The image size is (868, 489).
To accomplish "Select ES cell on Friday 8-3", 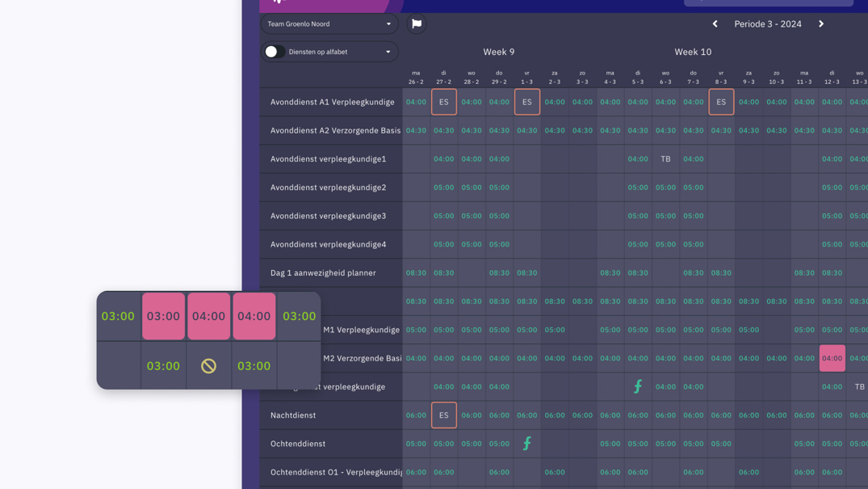I will [721, 102].
